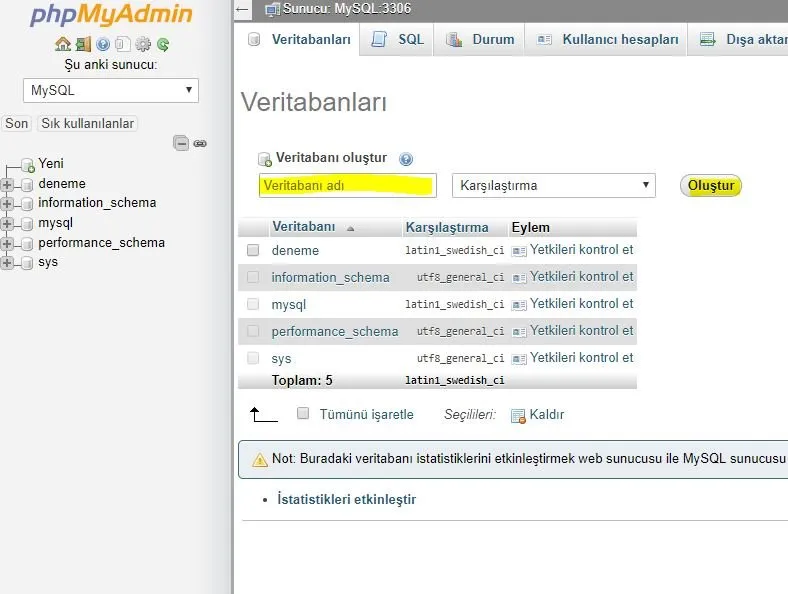Click the Veritabanı column header
This screenshot has width=788, height=594.
click(304, 227)
